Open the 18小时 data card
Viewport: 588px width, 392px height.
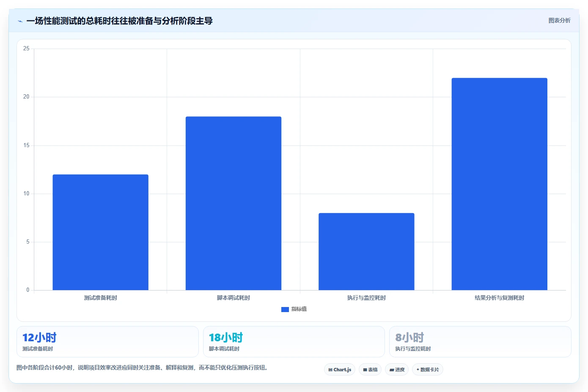pyautogui.click(x=294, y=342)
